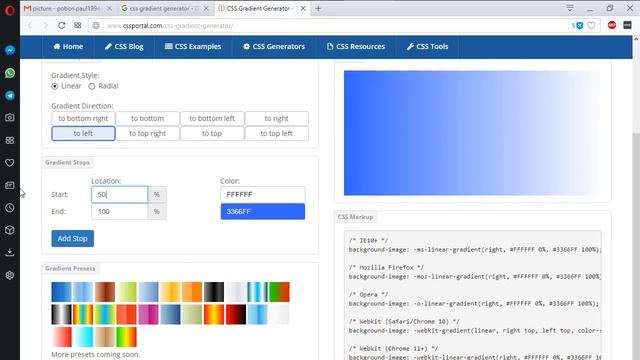The height and width of the screenshot is (360, 640).
Task: Bookmark the page with the address bar heart
Action: pos(591,26)
